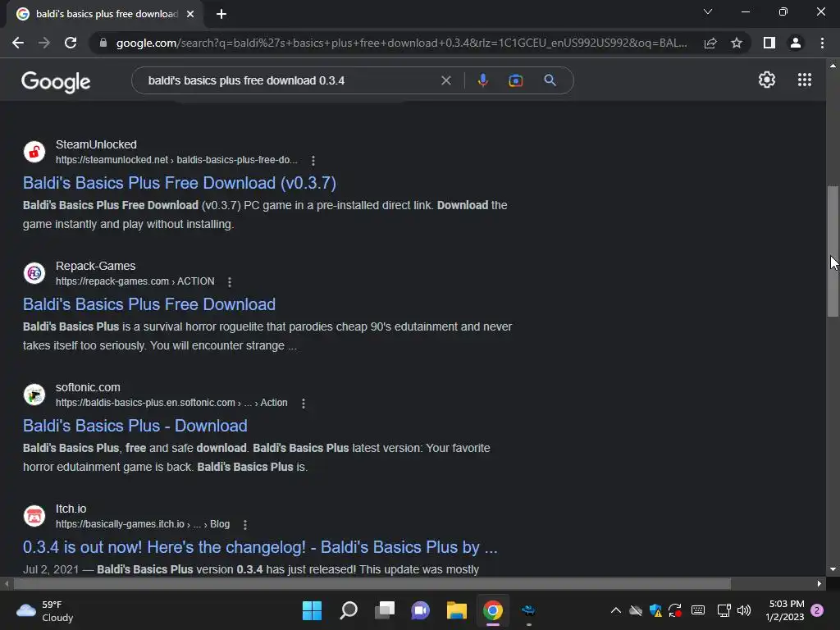Open File Explorer from the taskbar
The height and width of the screenshot is (630, 840).
tap(456, 610)
